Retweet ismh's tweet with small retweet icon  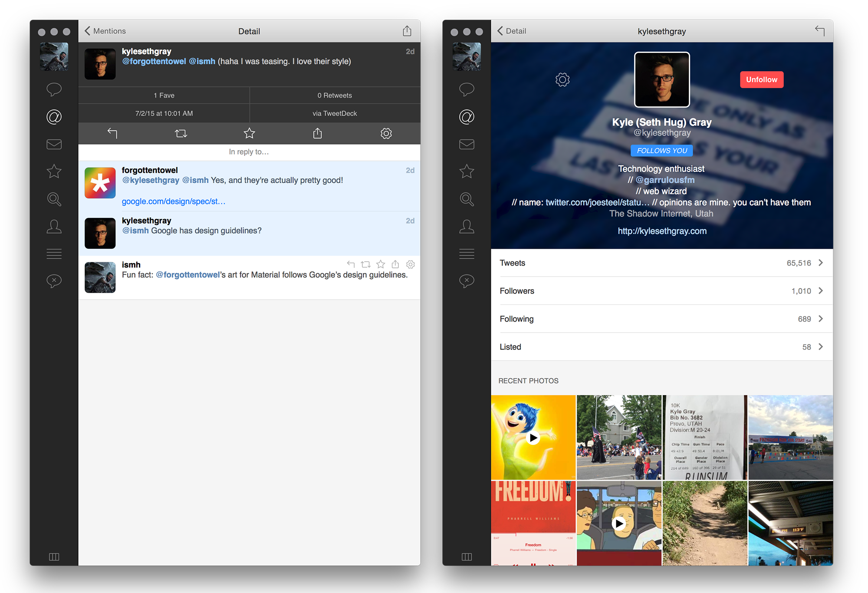(x=365, y=264)
